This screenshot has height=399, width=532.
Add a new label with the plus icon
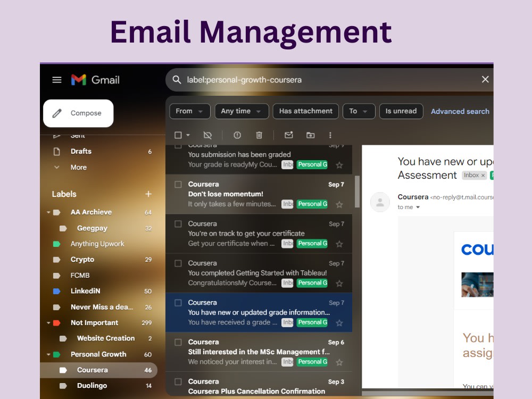click(x=148, y=194)
